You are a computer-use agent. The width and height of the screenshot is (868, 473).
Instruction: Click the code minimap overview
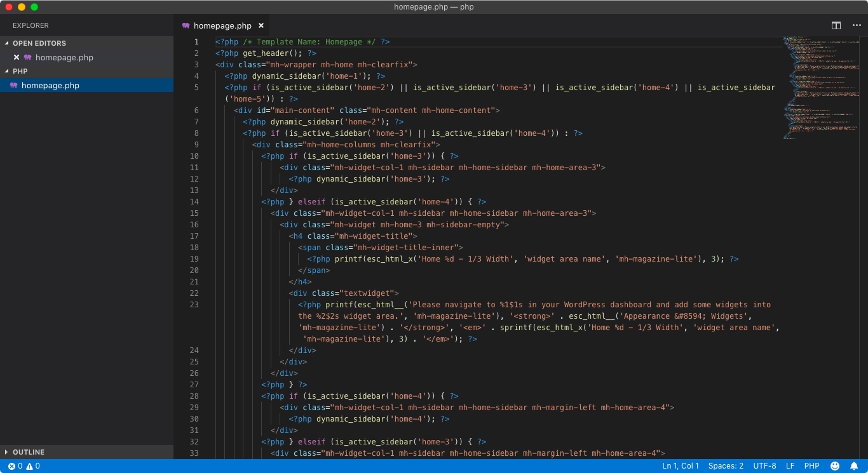tap(821, 88)
